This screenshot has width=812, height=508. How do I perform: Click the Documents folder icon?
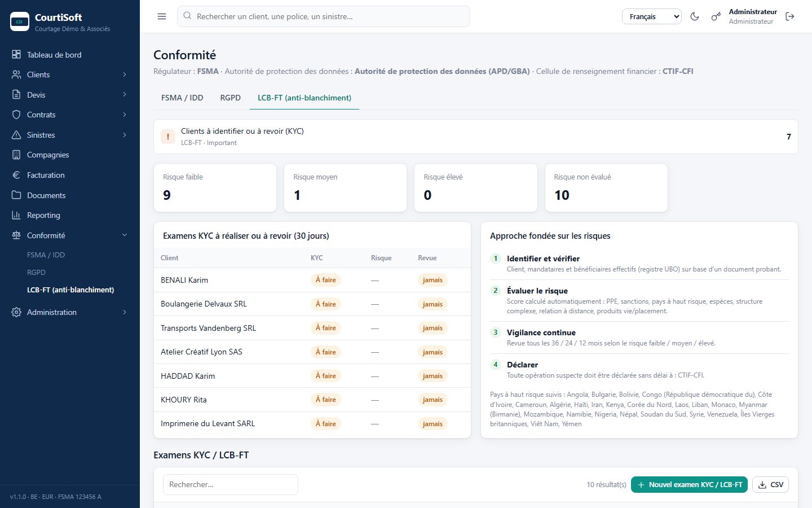[16, 195]
